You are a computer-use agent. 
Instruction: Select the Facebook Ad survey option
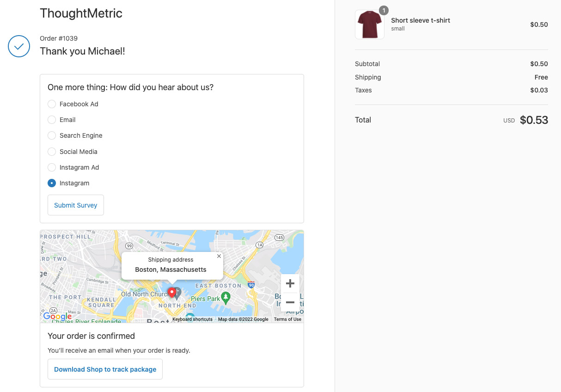pos(52,104)
